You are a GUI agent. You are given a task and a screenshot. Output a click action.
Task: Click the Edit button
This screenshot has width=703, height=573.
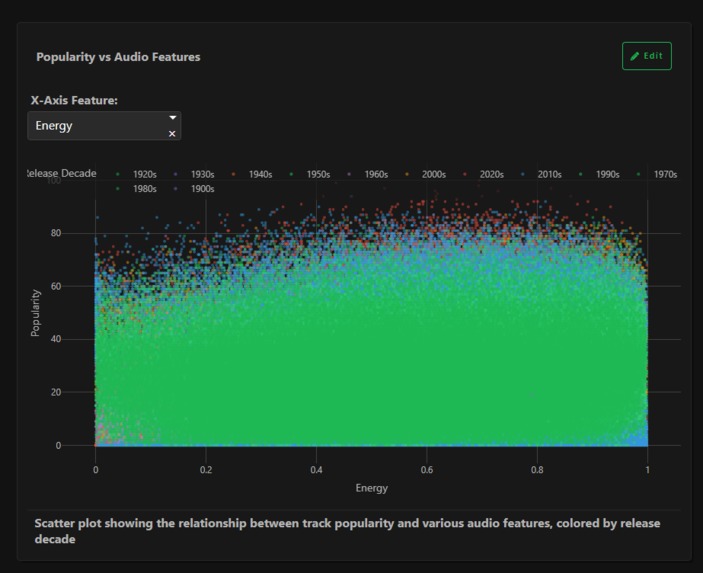pyautogui.click(x=647, y=56)
